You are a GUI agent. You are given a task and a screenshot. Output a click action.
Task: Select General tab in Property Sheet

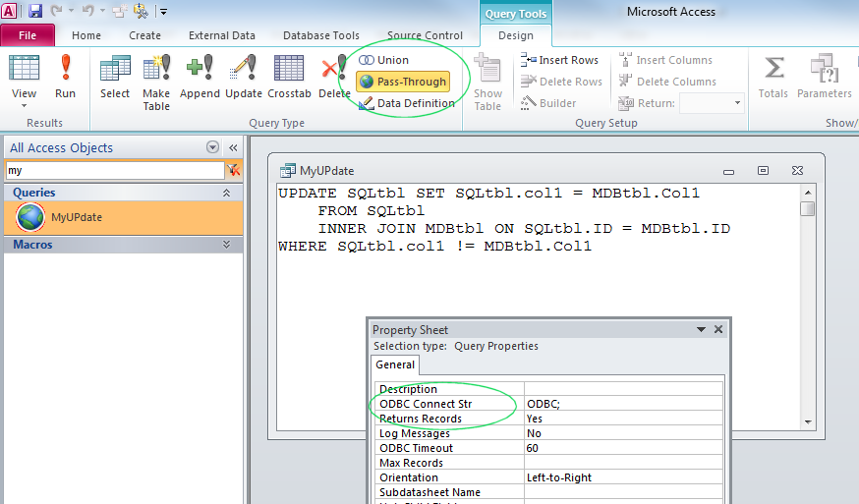tap(395, 364)
